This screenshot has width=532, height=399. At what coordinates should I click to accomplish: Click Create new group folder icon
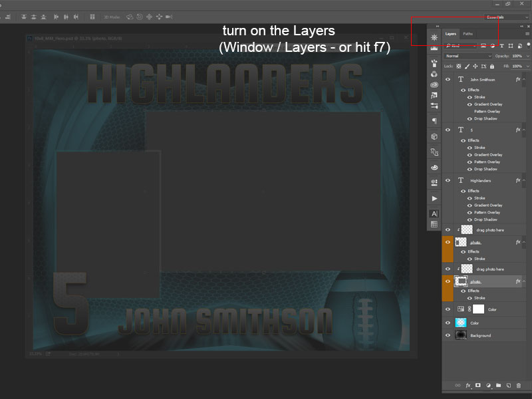(x=498, y=385)
